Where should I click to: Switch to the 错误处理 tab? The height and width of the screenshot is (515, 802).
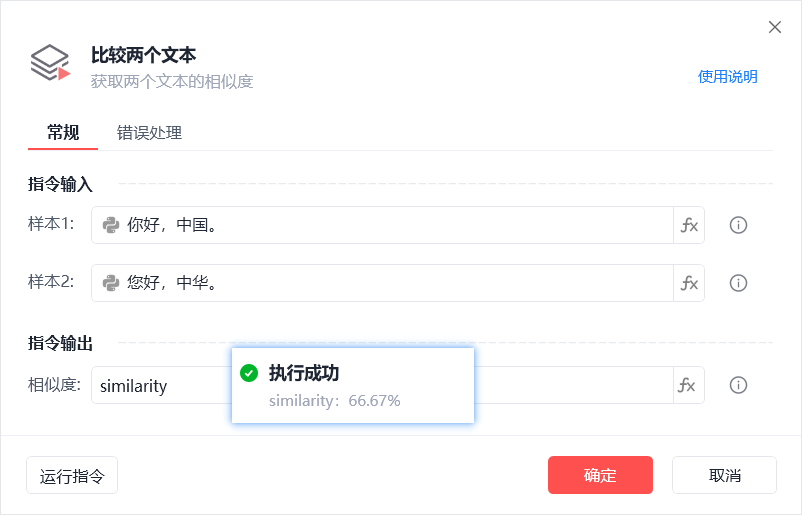tap(149, 133)
